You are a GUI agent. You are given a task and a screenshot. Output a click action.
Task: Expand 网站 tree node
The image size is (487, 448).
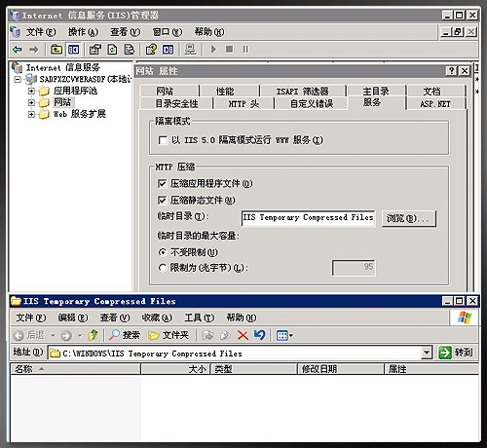[x=31, y=102]
